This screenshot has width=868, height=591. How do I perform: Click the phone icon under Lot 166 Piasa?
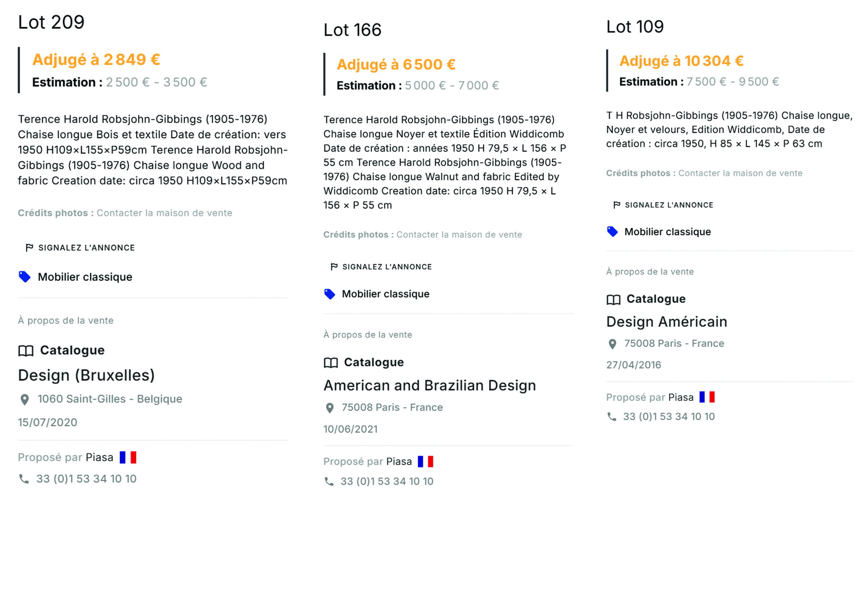(x=329, y=481)
